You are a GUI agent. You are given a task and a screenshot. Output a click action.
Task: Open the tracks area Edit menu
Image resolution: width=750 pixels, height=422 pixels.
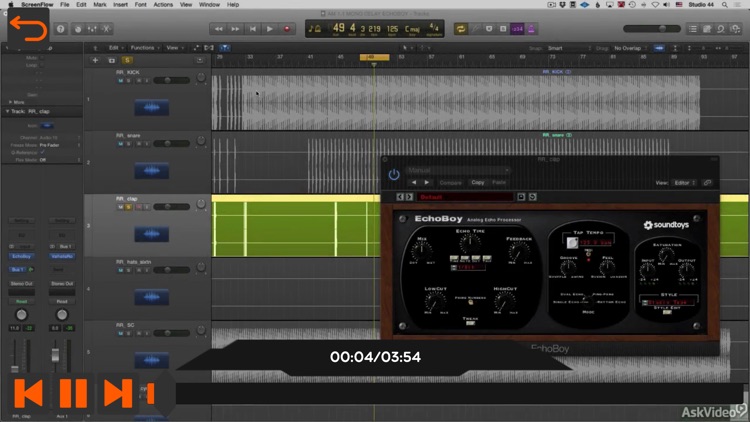pos(115,48)
